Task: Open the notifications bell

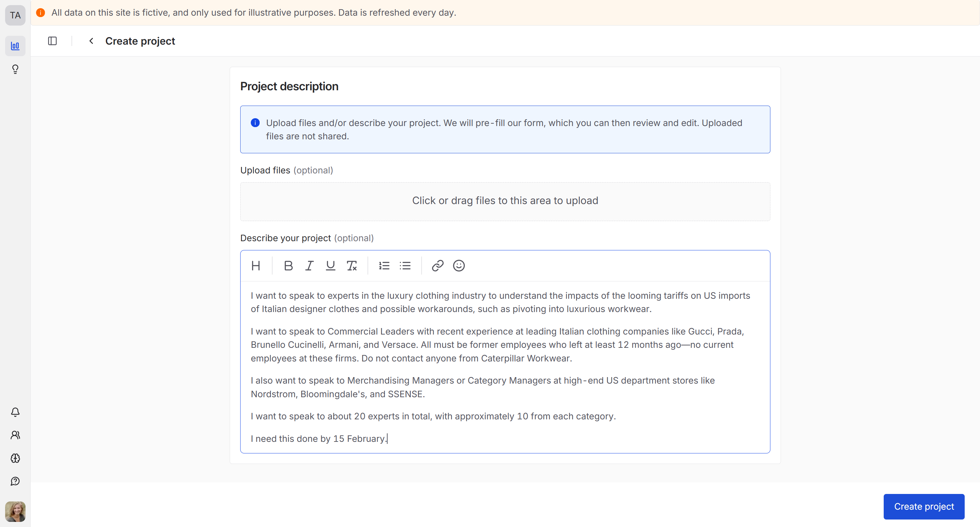Action: pyautogui.click(x=15, y=412)
